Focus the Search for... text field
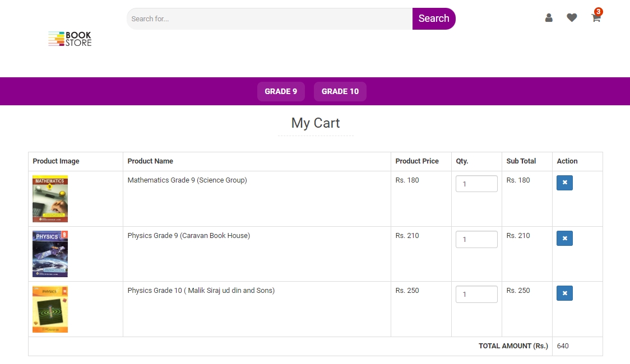The width and height of the screenshot is (630, 364). pos(269,18)
